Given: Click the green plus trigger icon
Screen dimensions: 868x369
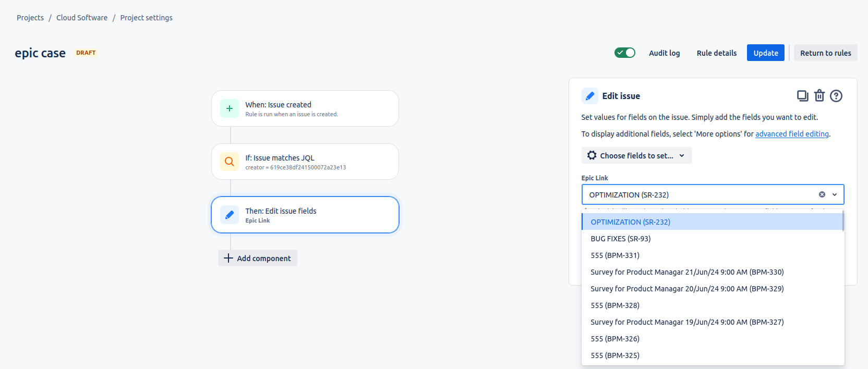Looking at the screenshot, I should pos(230,108).
